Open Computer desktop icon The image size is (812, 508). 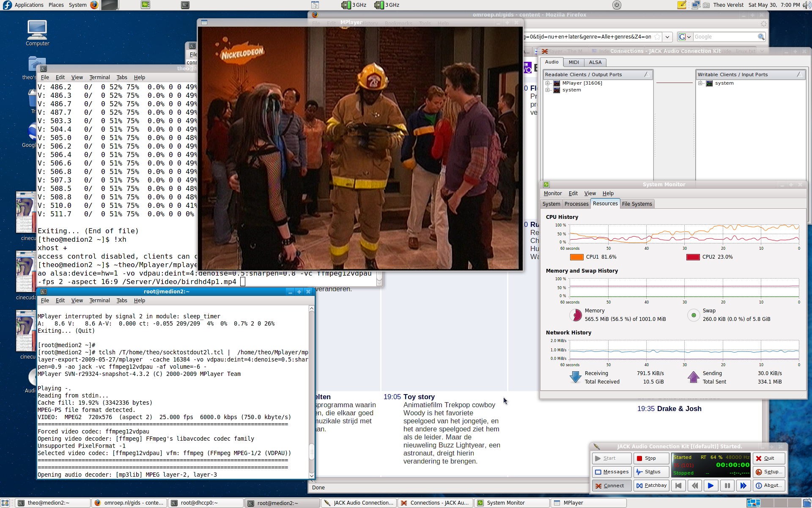click(37, 33)
